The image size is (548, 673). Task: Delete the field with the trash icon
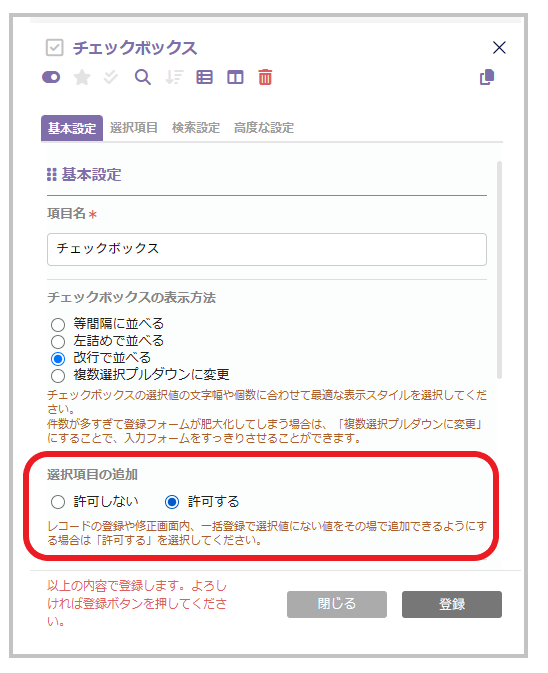(265, 77)
